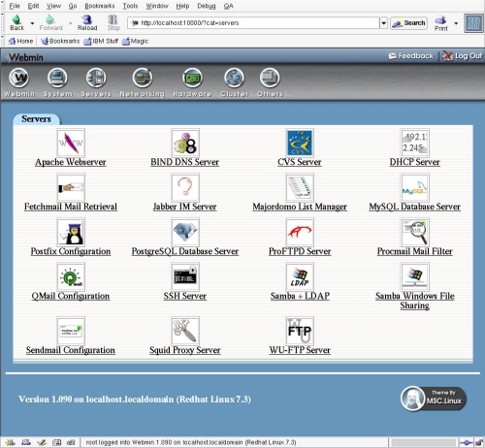Open the Apache Webserver feather icon
Screen dimensions: 485x448
(71, 143)
